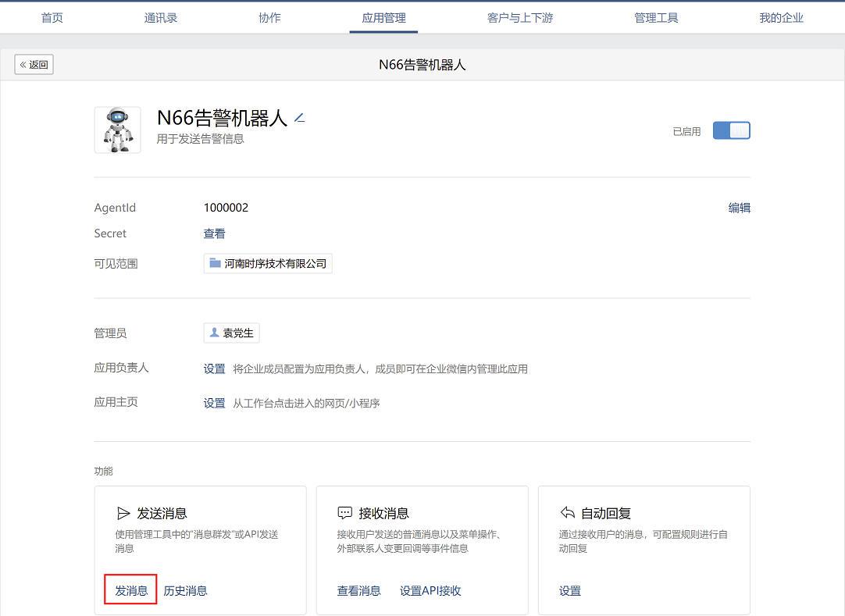Disable the 已启用 app toggle switch

tap(731, 131)
